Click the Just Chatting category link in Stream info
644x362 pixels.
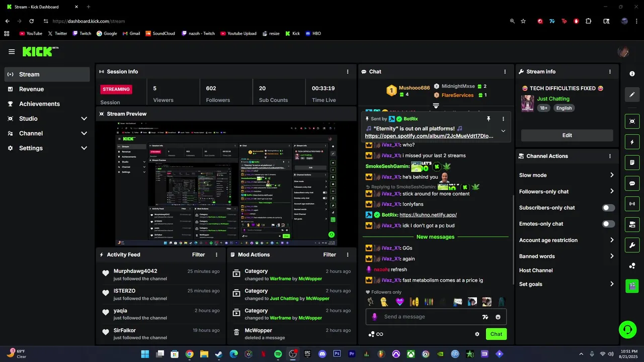(553, 99)
